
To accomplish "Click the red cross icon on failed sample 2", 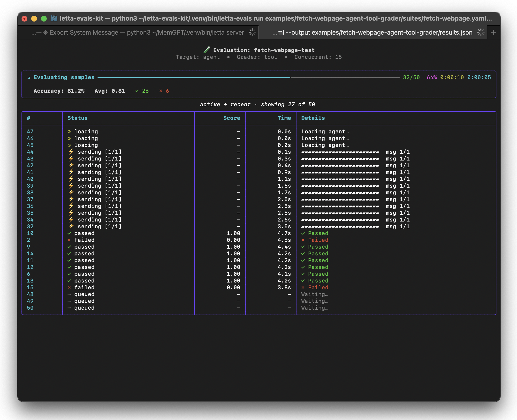I will [69, 240].
